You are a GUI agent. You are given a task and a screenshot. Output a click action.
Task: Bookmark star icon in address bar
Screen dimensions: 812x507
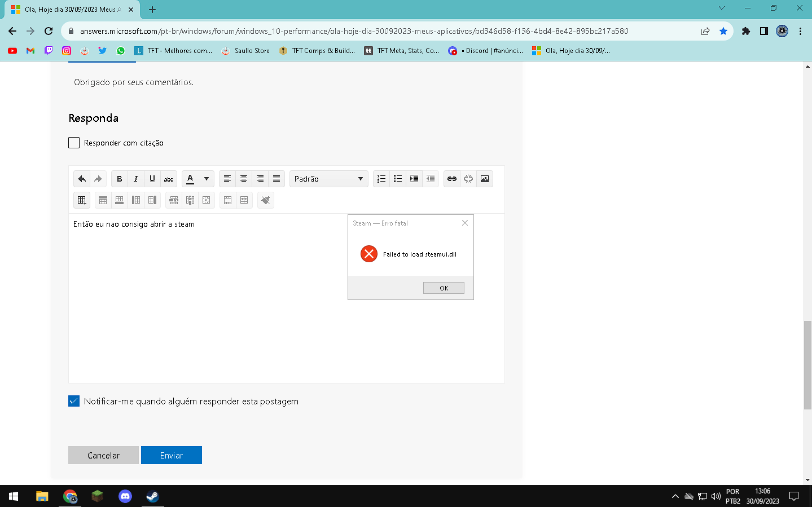click(x=723, y=31)
